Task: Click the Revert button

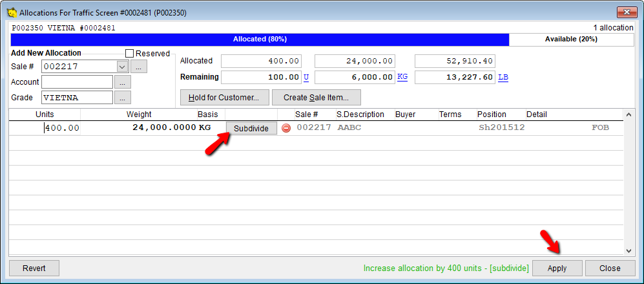Action: pyautogui.click(x=34, y=268)
